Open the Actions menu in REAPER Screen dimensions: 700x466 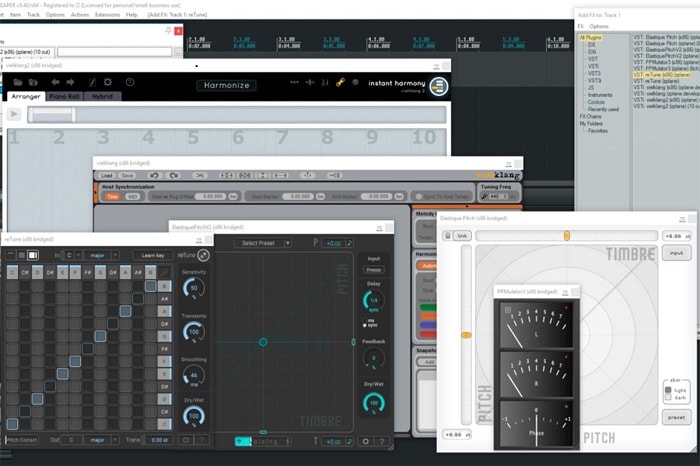80,15
